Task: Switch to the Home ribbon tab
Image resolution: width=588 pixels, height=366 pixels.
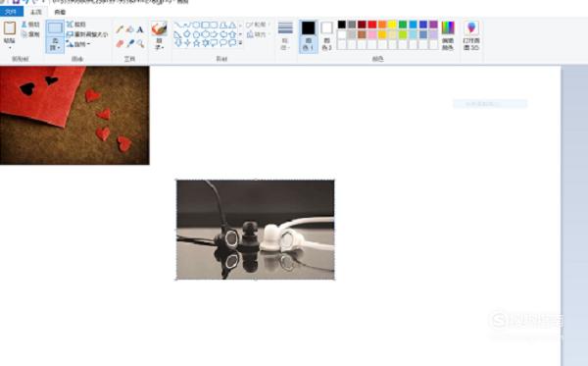Action: [36, 12]
